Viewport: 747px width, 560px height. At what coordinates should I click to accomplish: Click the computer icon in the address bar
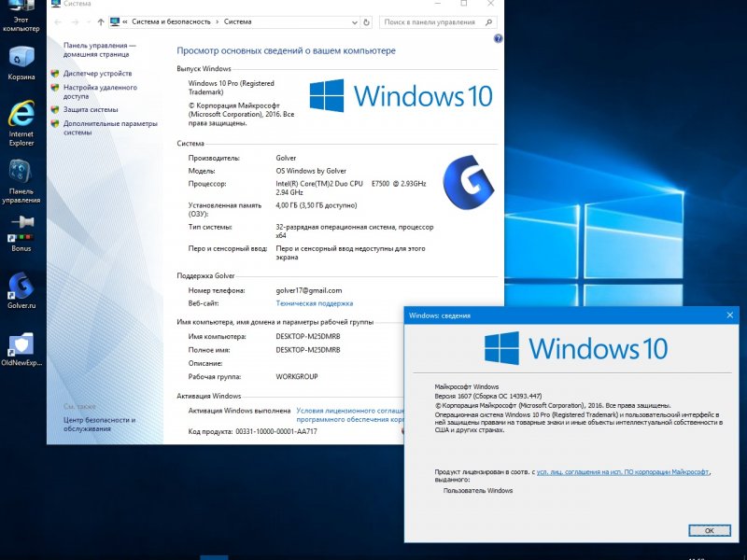click(x=114, y=21)
